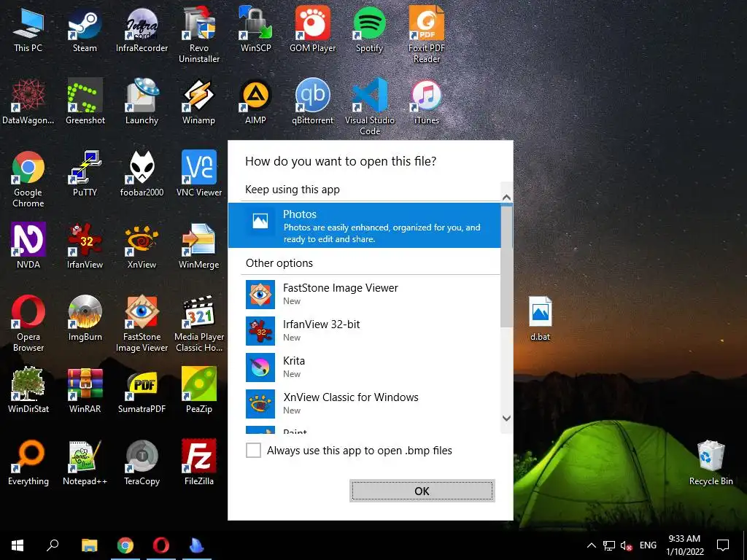Select the FileZilla desktop shortcut
747x560 pixels.
(x=199, y=462)
